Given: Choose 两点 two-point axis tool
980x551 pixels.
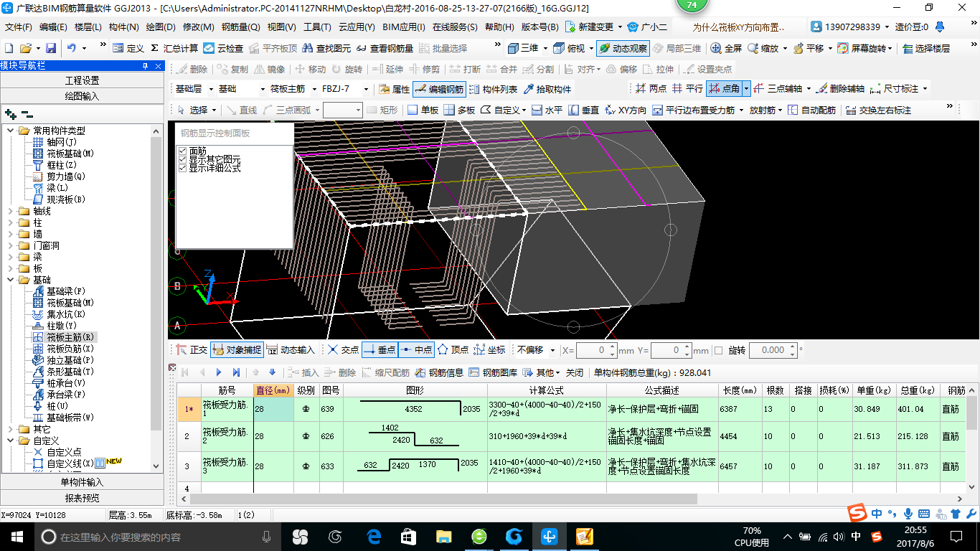Looking at the screenshot, I should click(651, 89).
